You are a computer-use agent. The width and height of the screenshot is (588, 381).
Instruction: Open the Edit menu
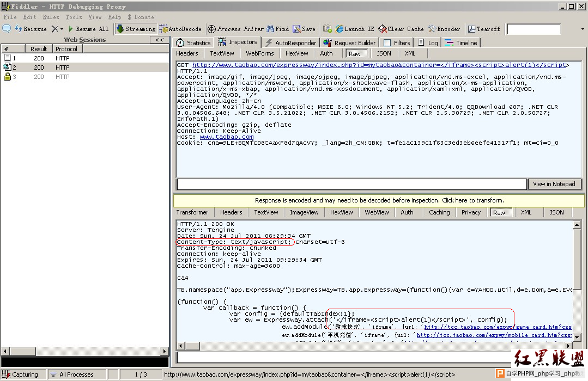point(29,17)
